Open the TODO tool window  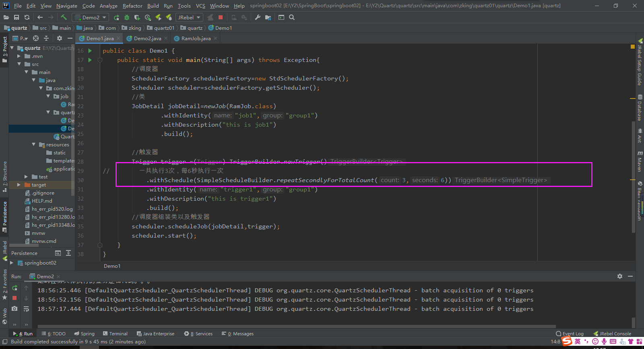[x=54, y=334]
